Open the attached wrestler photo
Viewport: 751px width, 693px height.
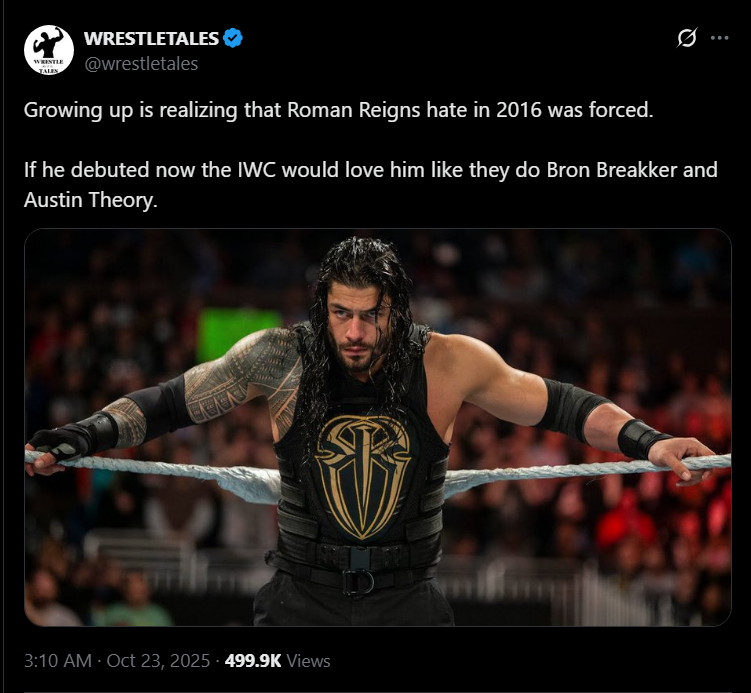[x=377, y=427]
